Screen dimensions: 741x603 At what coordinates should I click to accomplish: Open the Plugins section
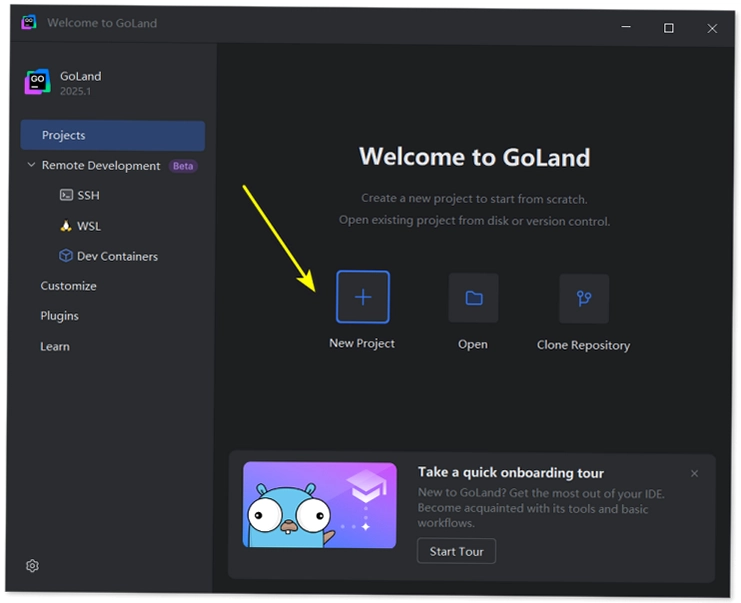[60, 316]
